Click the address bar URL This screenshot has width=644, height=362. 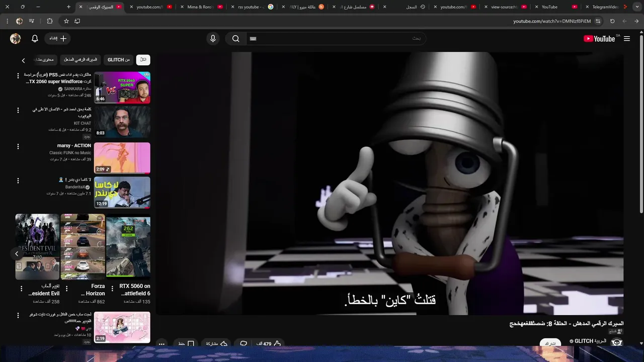[x=552, y=21]
